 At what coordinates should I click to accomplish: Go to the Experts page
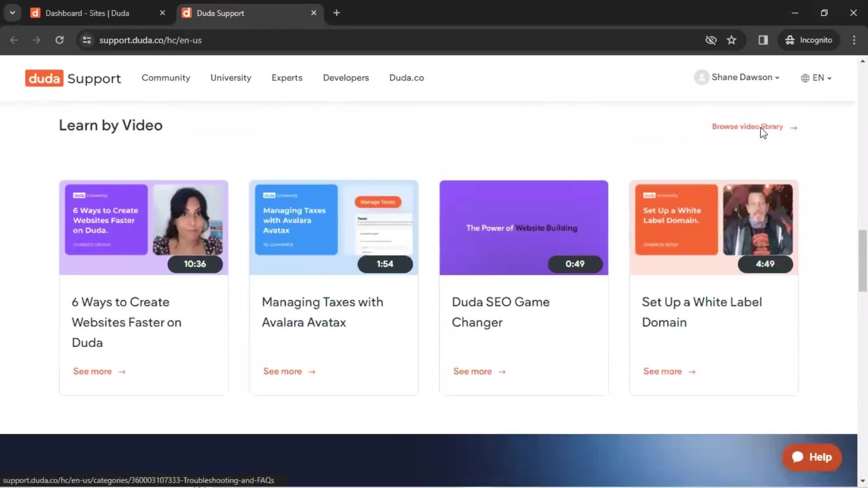287,78
